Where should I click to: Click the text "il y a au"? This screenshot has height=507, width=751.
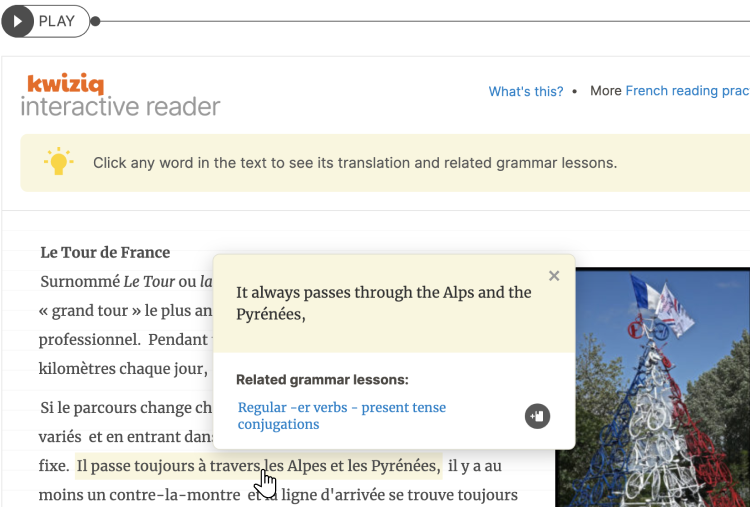475,466
